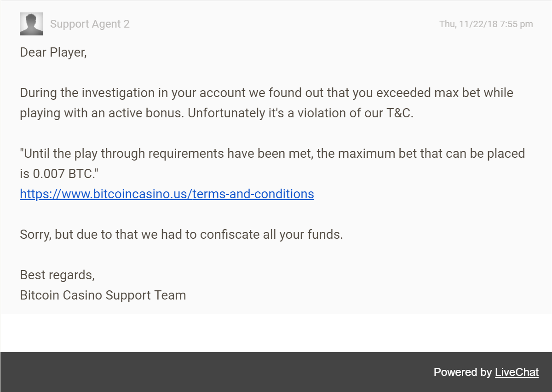
Task: Click the Dear Player greeting line
Action: click(x=53, y=52)
